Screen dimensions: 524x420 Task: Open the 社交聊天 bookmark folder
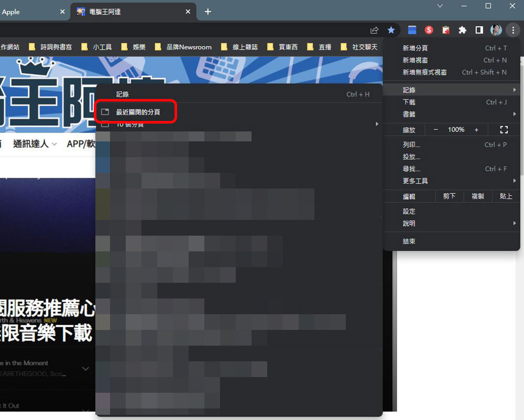[359, 47]
